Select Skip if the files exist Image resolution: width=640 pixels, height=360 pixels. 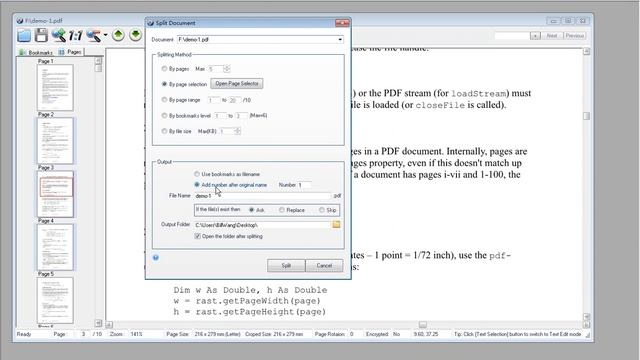[322, 210]
